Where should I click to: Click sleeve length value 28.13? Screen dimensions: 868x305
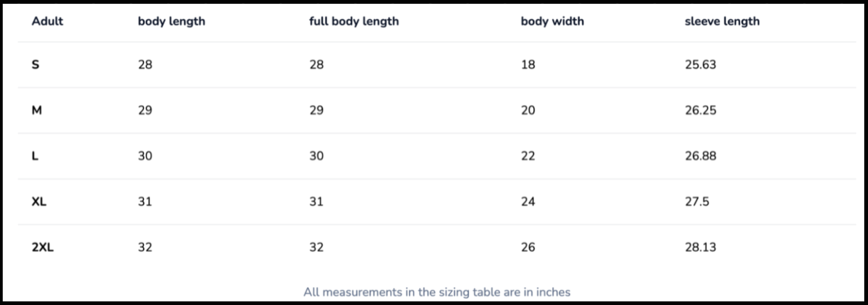[700, 247]
